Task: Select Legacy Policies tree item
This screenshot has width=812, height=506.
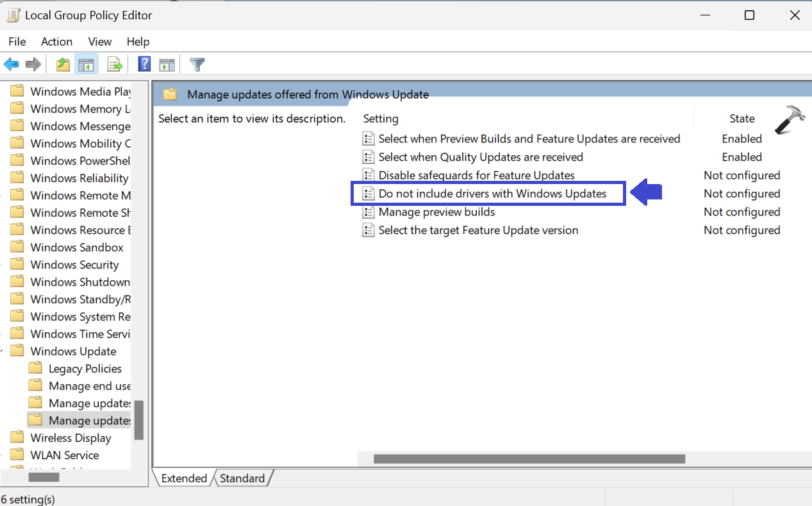Action: pyautogui.click(x=85, y=369)
